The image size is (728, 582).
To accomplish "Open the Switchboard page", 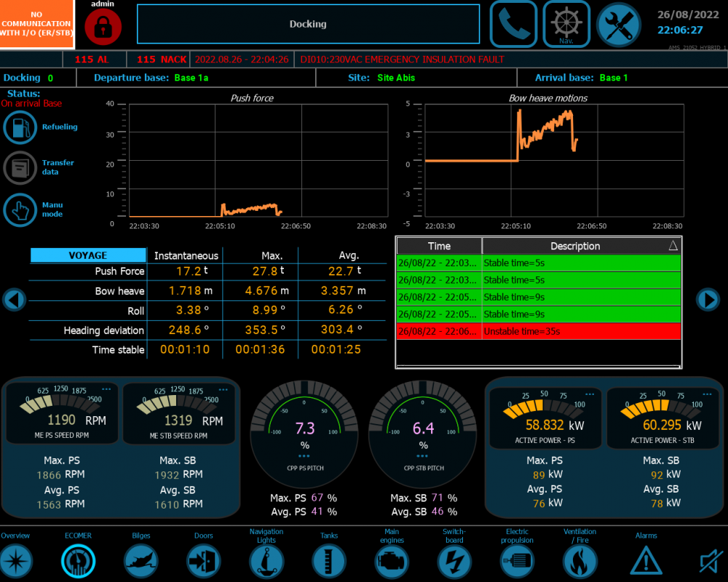I will (454, 561).
